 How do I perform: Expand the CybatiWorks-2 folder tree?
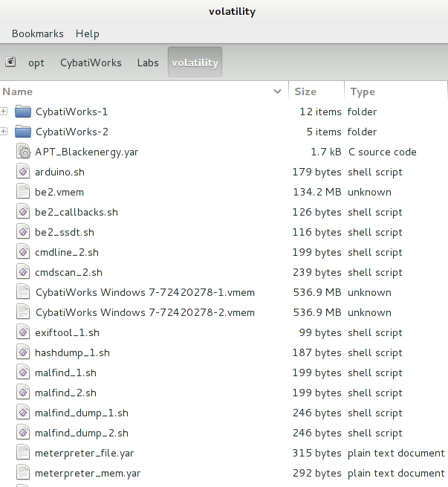coord(4,132)
